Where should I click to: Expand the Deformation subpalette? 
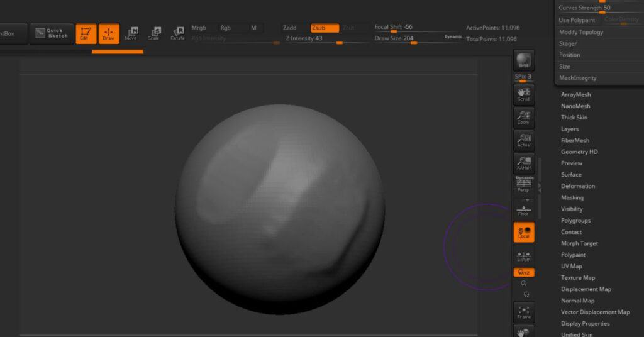pyautogui.click(x=578, y=186)
